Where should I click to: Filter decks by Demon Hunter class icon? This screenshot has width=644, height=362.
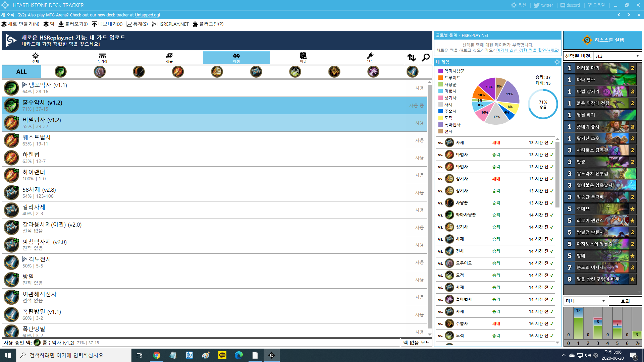click(x=60, y=72)
